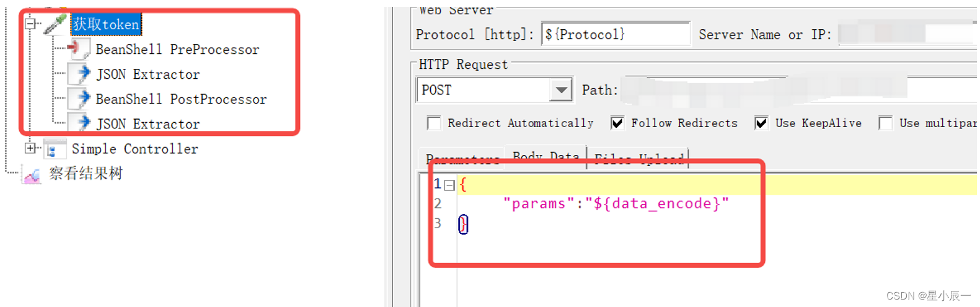Enable Redirect Automatically checkbox
The height and width of the screenshot is (307, 980).
point(434,123)
